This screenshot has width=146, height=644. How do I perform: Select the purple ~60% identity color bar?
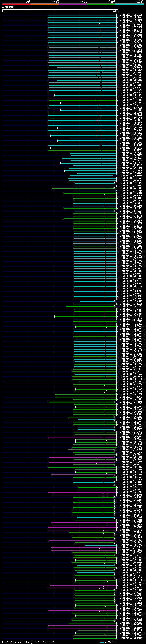pos(73,4)
